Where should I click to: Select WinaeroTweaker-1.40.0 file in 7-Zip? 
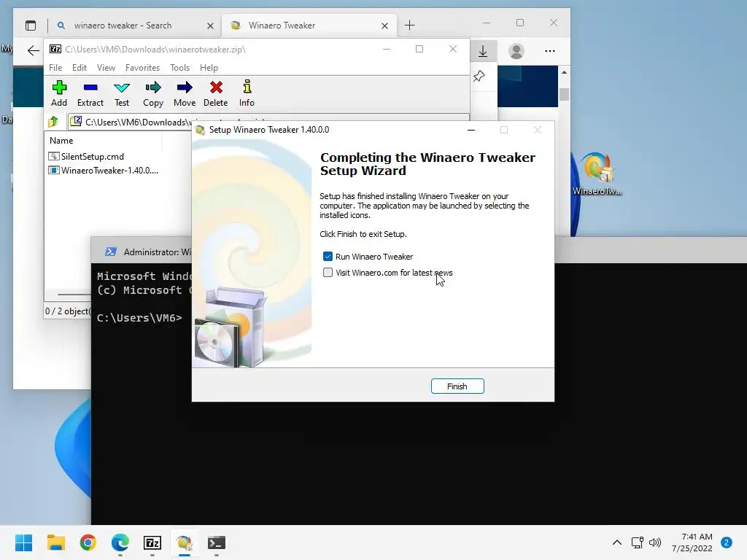(104, 170)
